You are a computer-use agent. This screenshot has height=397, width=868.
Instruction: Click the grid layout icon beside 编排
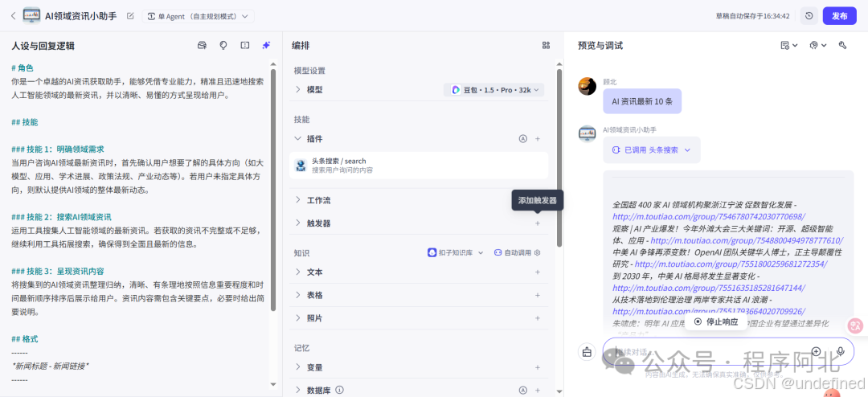click(546, 45)
